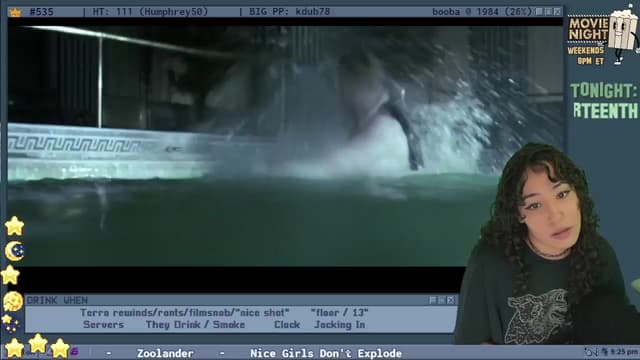640x360 pixels.
Task: Maximize the main movie player window
Action: point(549,11)
